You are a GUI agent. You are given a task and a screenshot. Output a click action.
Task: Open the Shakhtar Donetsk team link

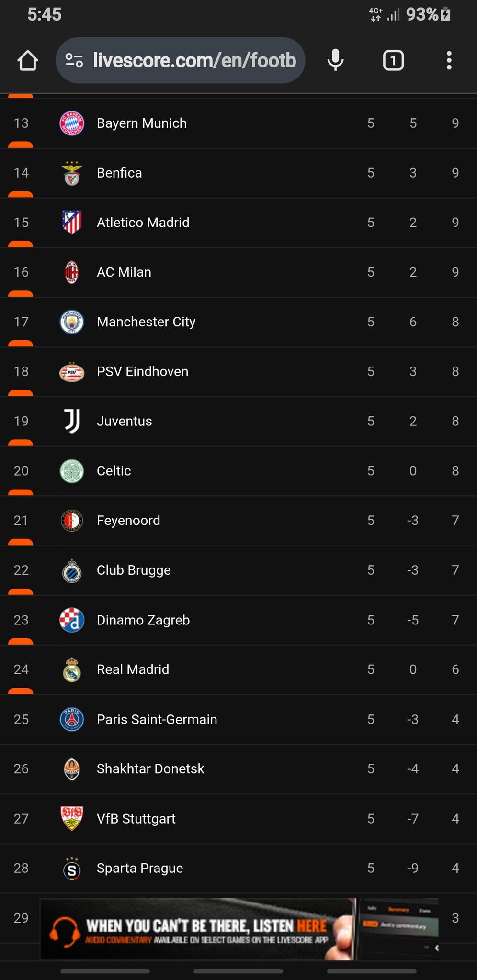[x=150, y=769]
